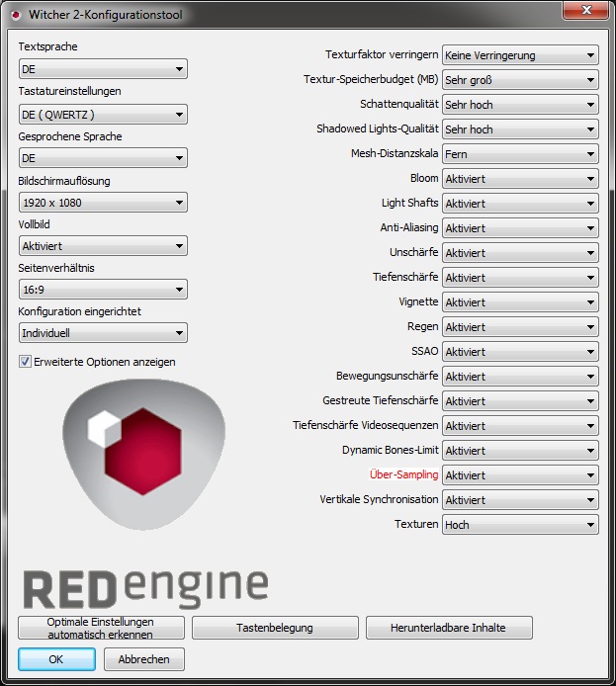Open Texturfaktor verringern dropdown
The height and width of the screenshot is (686, 616).
[520, 55]
